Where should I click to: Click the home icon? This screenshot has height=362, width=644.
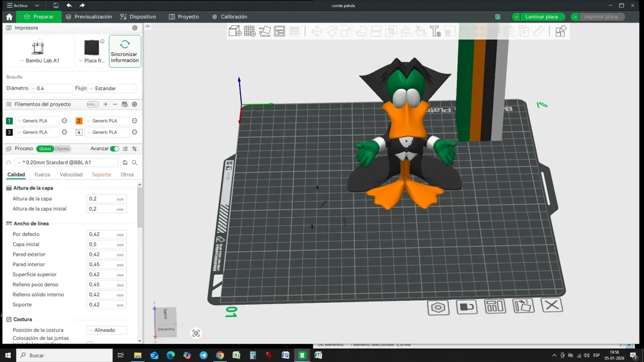9,17
